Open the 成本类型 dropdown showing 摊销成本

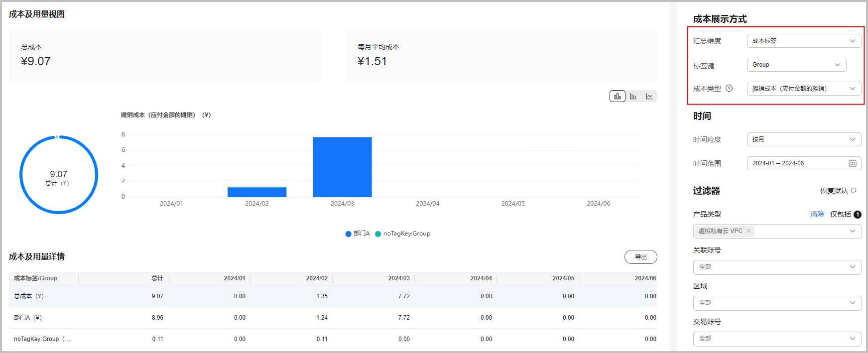[804, 89]
